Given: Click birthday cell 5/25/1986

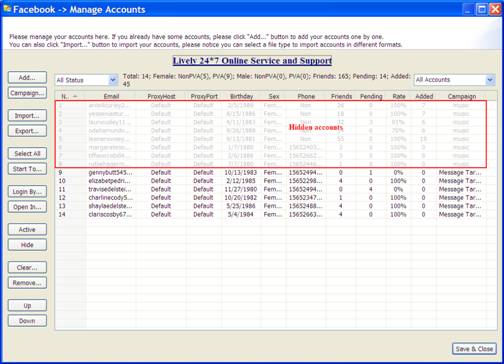Looking at the screenshot, I should [241, 206].
